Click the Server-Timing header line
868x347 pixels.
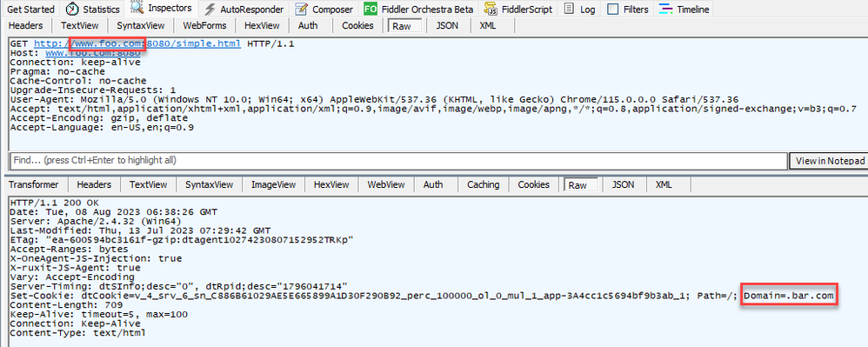pyautogui.click(x=179, y=287)
